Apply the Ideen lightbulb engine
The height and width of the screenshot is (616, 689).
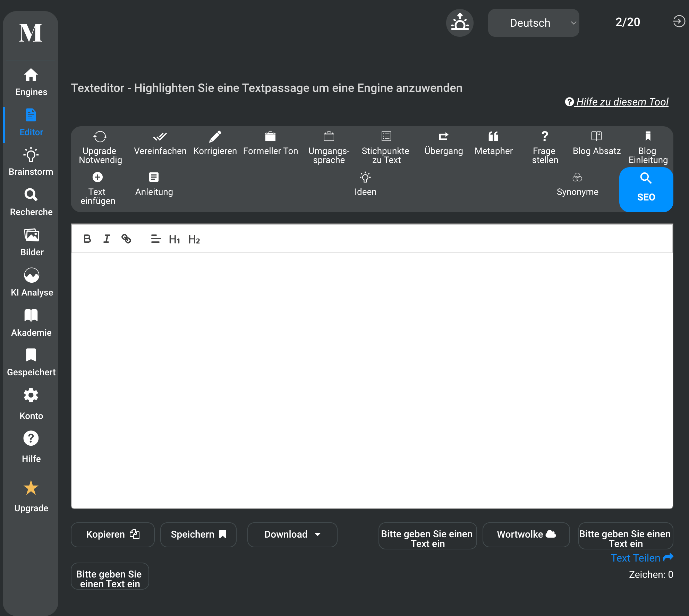point(365,184)
